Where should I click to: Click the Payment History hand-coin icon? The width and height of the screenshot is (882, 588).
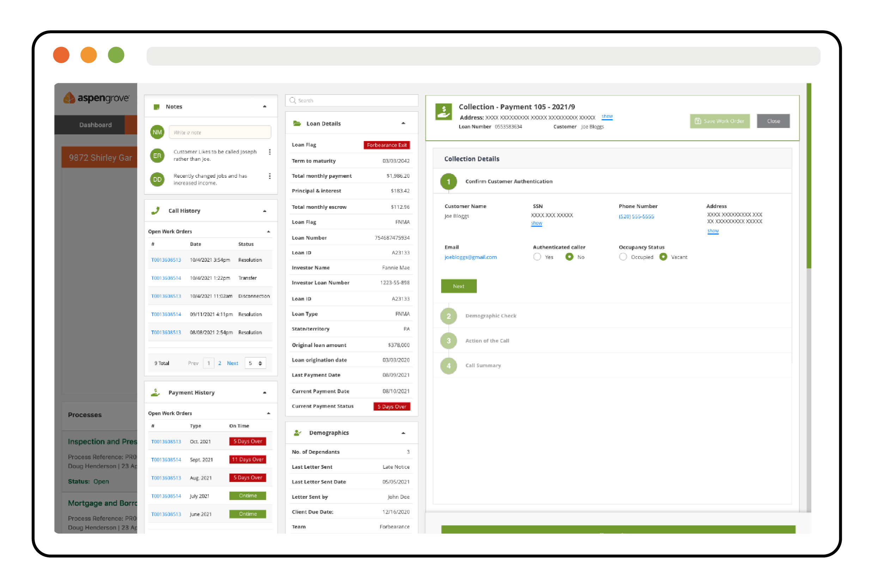[x=156, y=393]
